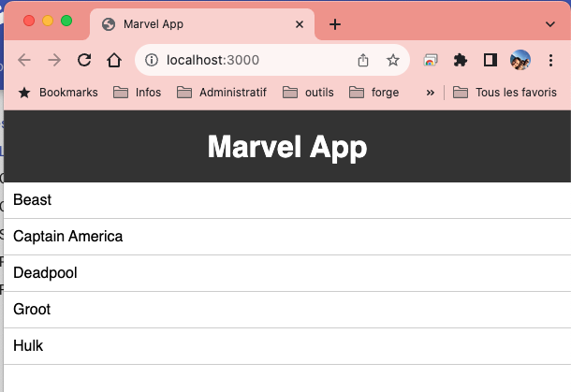The height and width of the screenshot is (392, 571).
Task: Open a new browser tab
Action: coord(335,24)
